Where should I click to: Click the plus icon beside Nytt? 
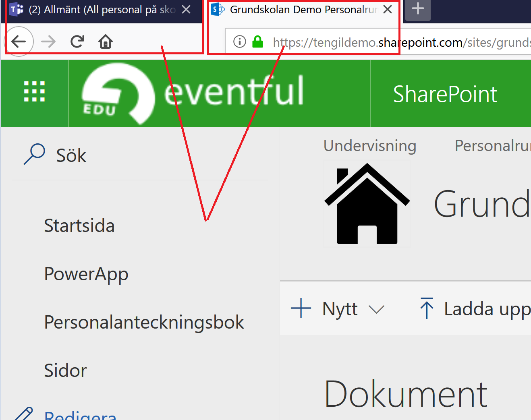pos(301,308)
